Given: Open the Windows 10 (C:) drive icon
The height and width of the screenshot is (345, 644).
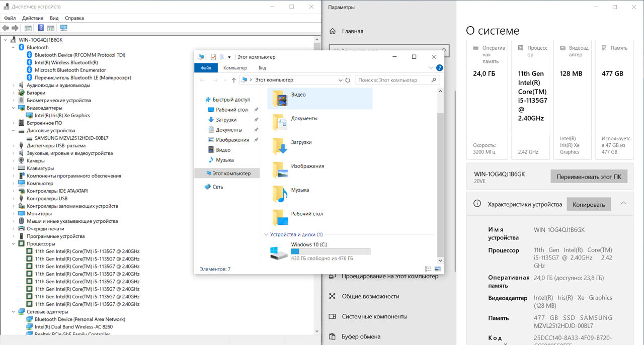Looking at the screenshot, I should 278,252.
